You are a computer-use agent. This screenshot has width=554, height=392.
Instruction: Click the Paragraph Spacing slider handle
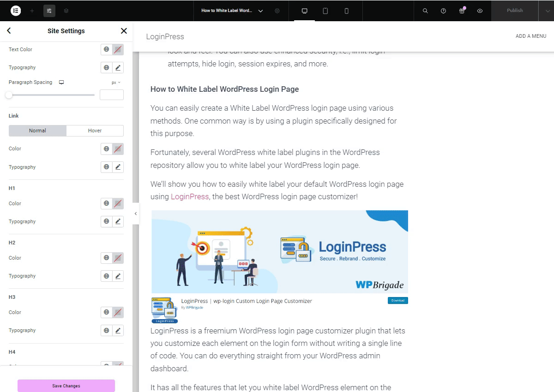[9, 95]
